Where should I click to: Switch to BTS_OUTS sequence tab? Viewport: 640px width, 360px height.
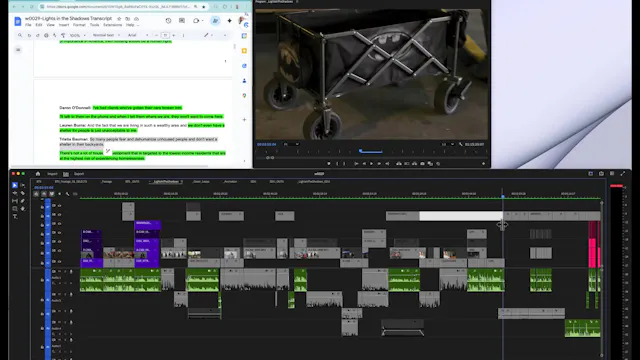click(x=132, y=182)
